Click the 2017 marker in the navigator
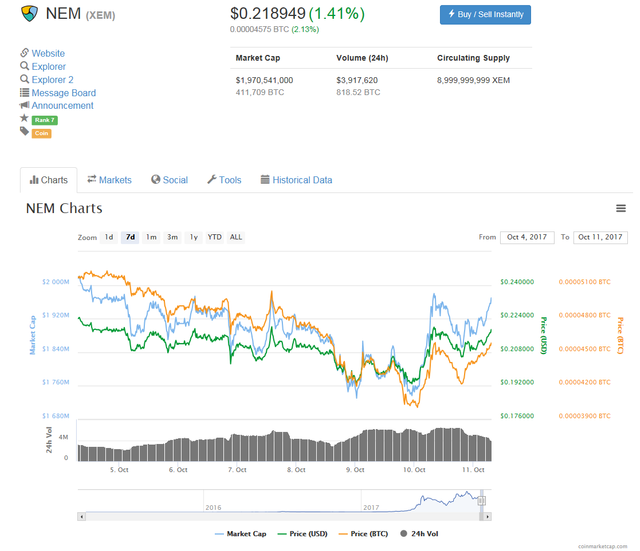 click(x=371, y=507)
